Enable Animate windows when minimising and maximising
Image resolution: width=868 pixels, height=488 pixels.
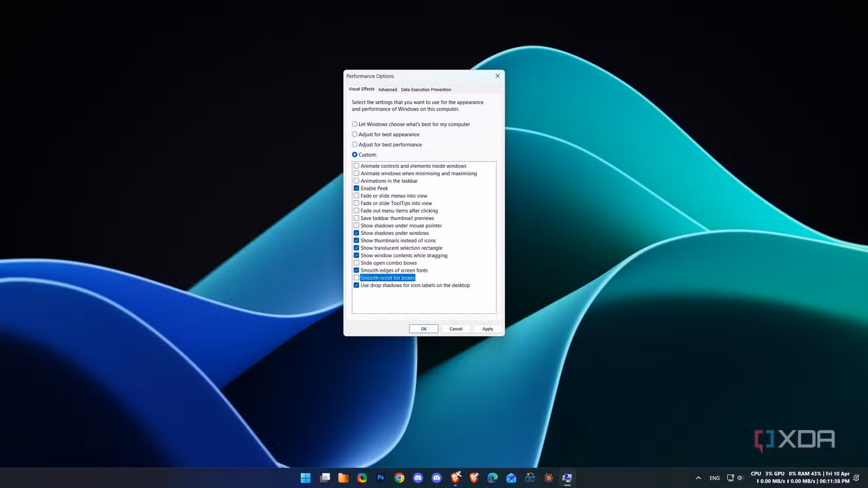tap(356, 173)
